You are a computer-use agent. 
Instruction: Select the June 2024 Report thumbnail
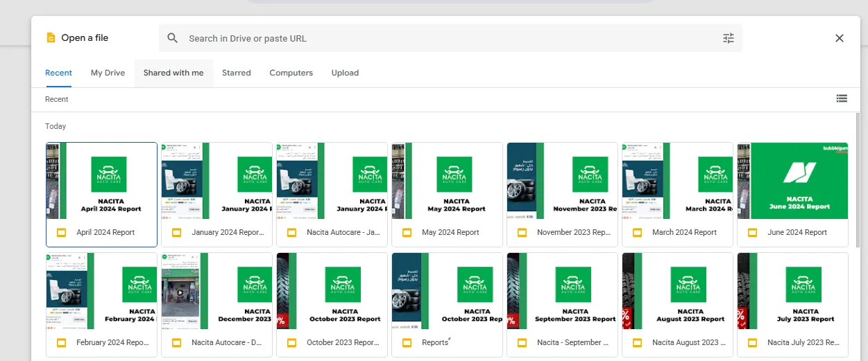792,181
